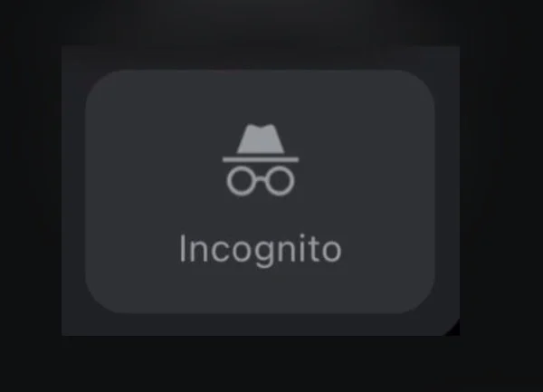Tap the hat brim line of icon
Screen dimensions: 543x392
pyautogui.click(x=261, y=159)
